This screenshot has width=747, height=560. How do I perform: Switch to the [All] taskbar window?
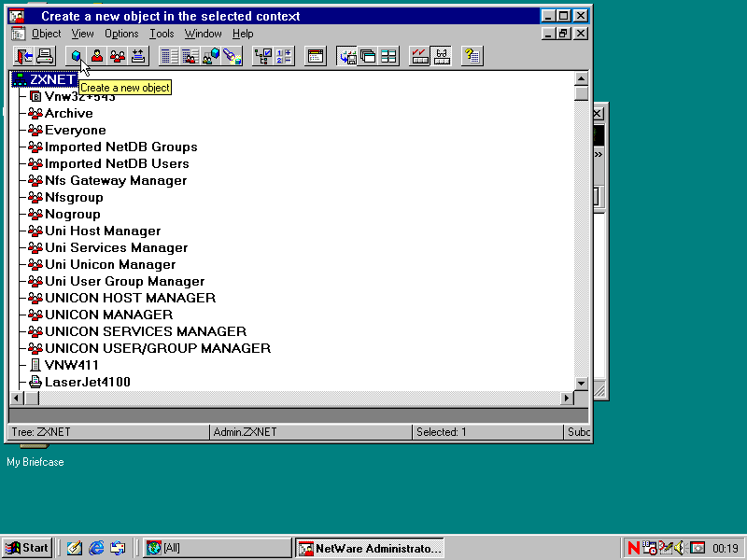[217, 548]
